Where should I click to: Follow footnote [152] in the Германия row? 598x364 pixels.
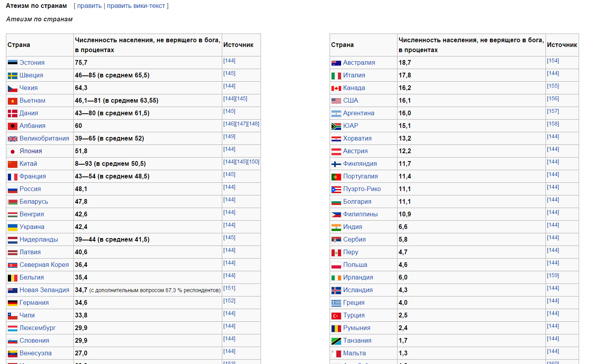(x=229, y=301)
